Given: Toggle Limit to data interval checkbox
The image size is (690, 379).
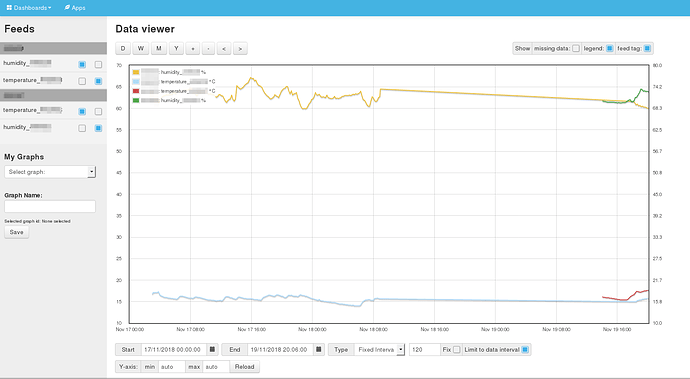Looking at the screenshot, I should pyautogui.click(x=525, y=350).
